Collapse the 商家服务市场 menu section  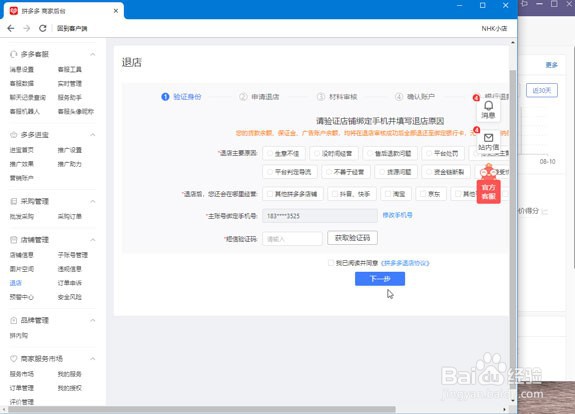point(93,359)
